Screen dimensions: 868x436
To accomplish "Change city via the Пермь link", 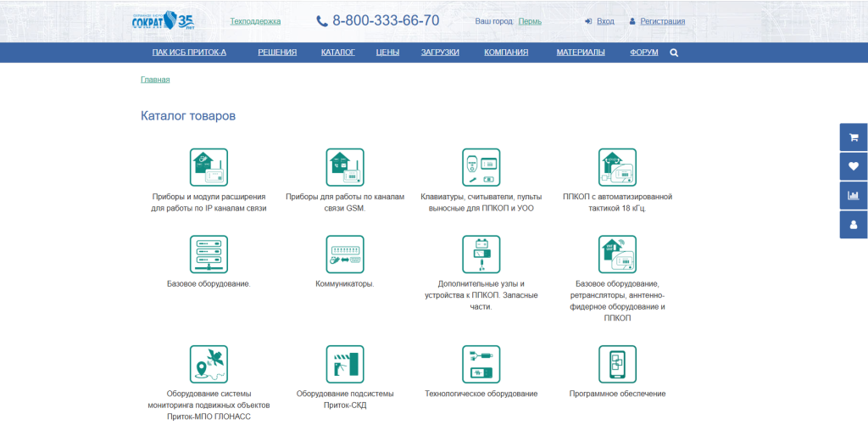I will 531,21.
